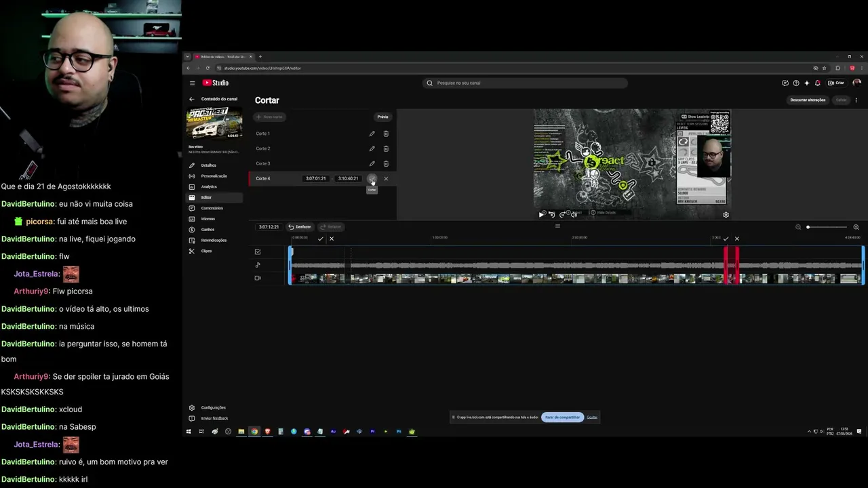The image size is (868, 488).
Task: Click the current timecode 3:07:12:21 field
Action: coord(269,227)
